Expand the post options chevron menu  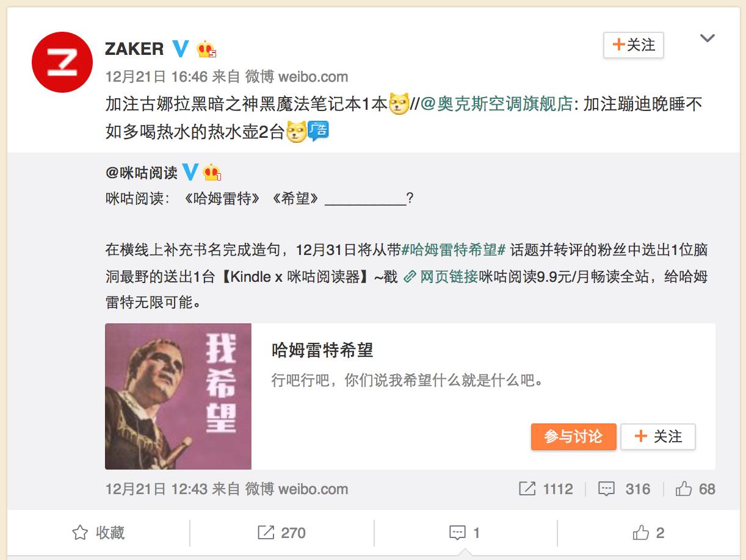(707, 38)
